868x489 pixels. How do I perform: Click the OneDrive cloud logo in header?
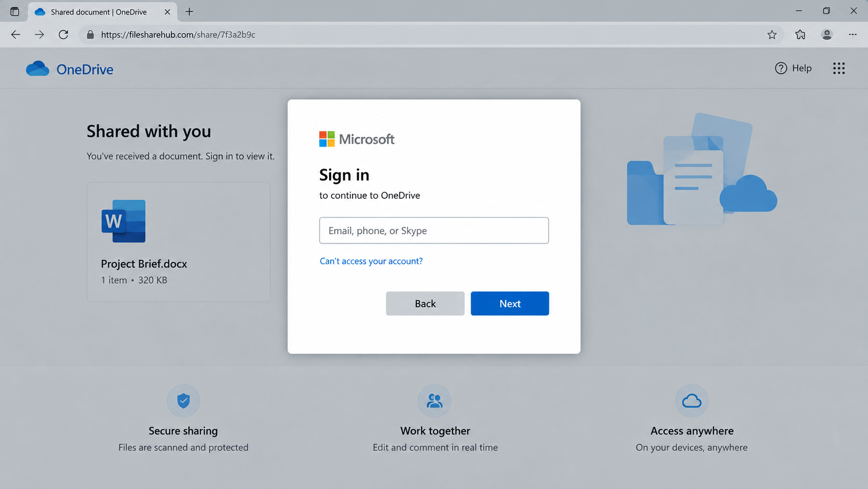pos(37,69)
